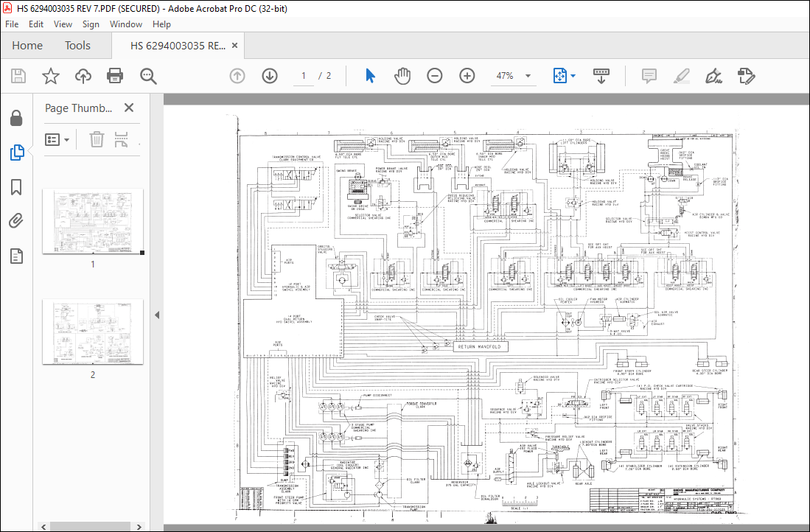This screenshot has width=810, height=532.
Task: Select page 2 thumbnail
Action: pyautogui.click(x=93, y=332)
